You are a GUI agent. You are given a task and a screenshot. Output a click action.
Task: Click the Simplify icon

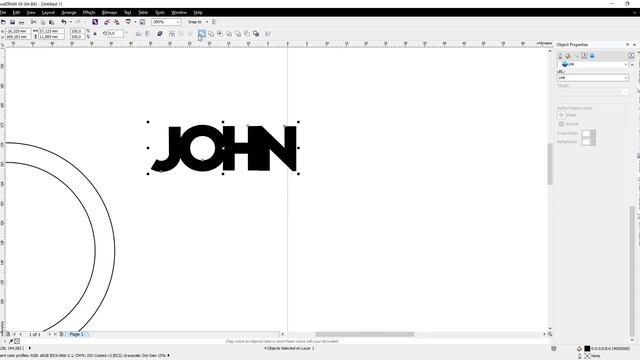229,34
